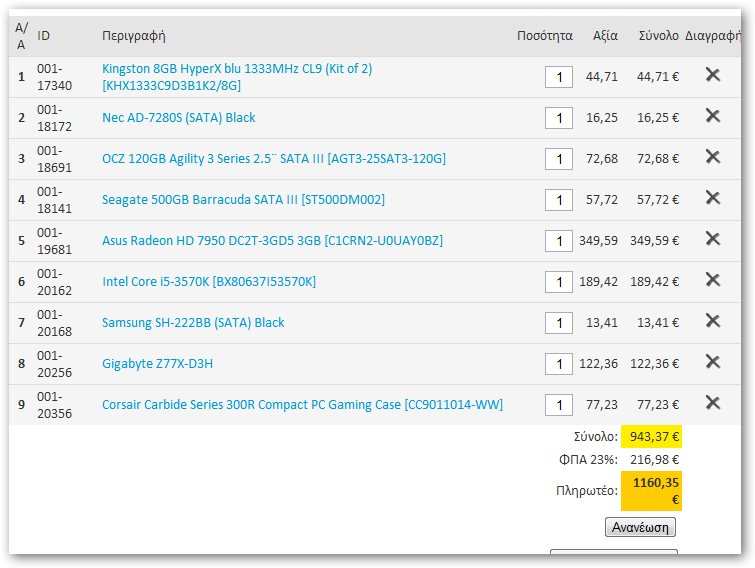
Task: Delete the Samsung SH-222BB item
Action: coord(713,321)
